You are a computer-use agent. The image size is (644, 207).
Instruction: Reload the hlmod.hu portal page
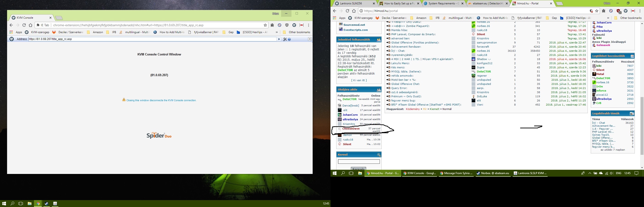[347, 11]
